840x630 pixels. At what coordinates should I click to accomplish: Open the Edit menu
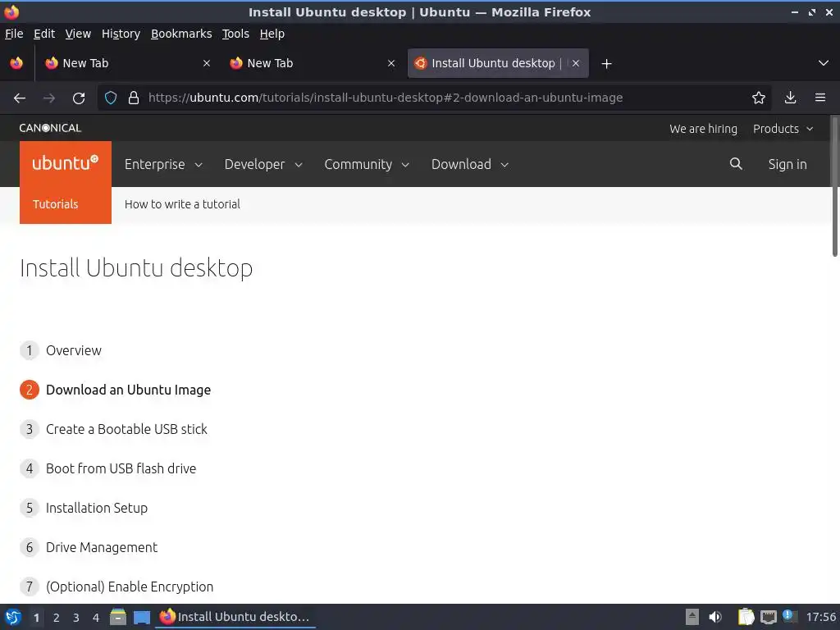tap(44, 34)
